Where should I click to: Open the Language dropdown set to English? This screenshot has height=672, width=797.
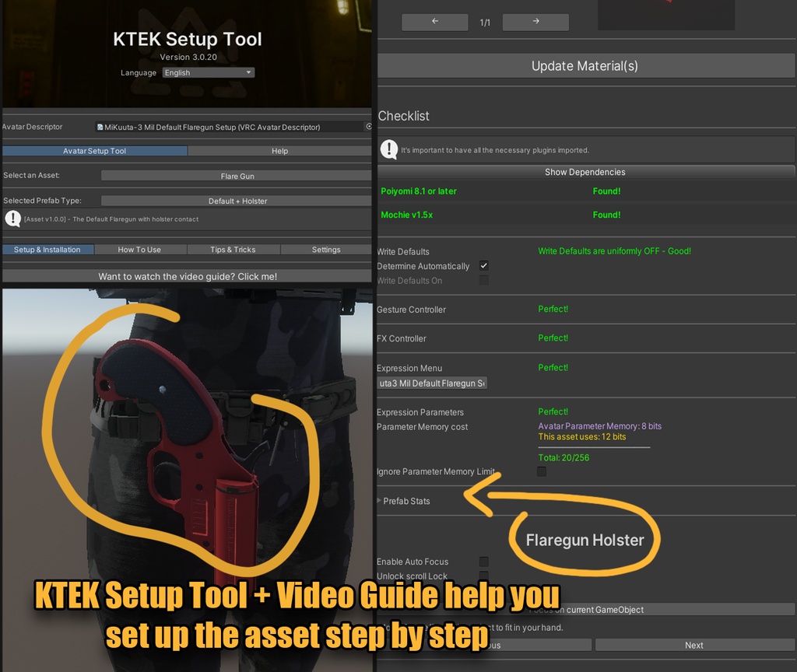tap(209, 72)
